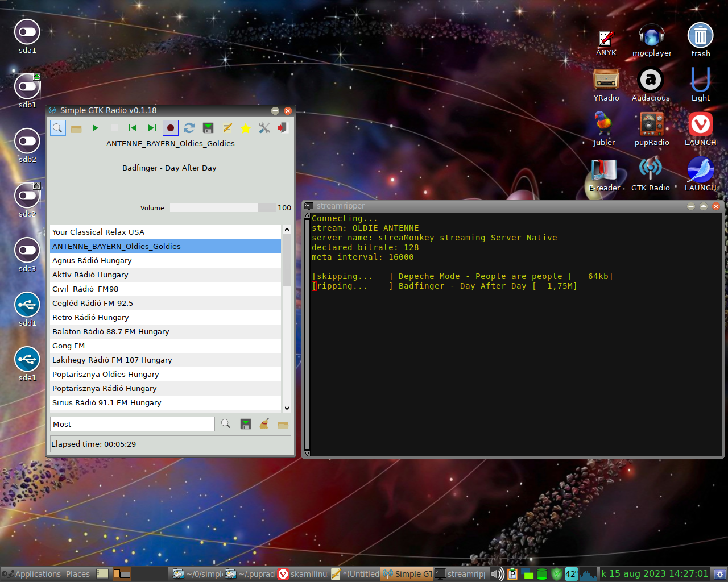This screenshot has height=582, width=728.
Task: Click the search field containing Most
Action: click(x=133, y=424)
